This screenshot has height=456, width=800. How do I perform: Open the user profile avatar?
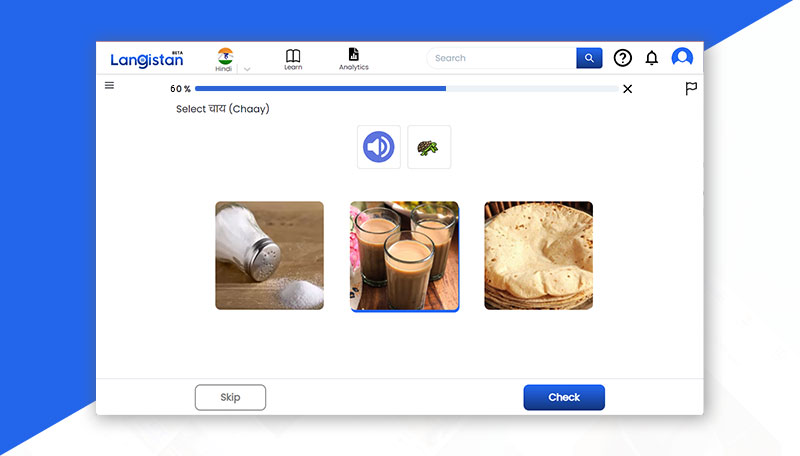682,58
